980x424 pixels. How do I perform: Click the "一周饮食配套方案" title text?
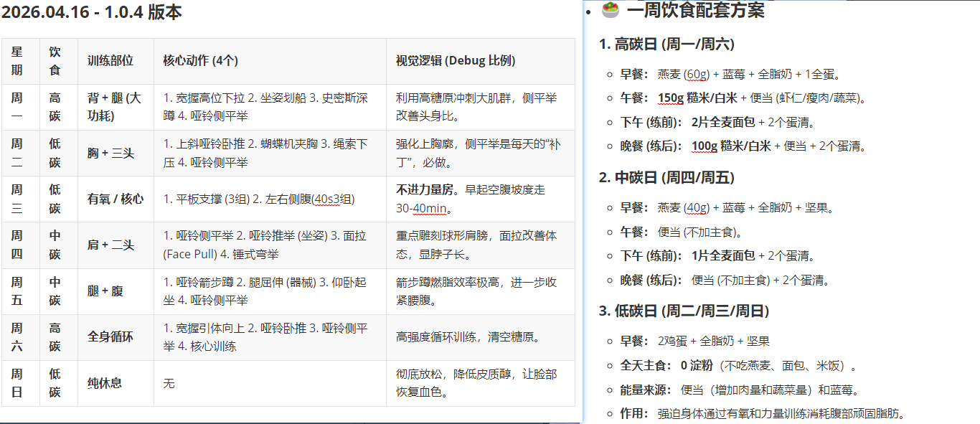pyautogui.click(x=695, y=11)
